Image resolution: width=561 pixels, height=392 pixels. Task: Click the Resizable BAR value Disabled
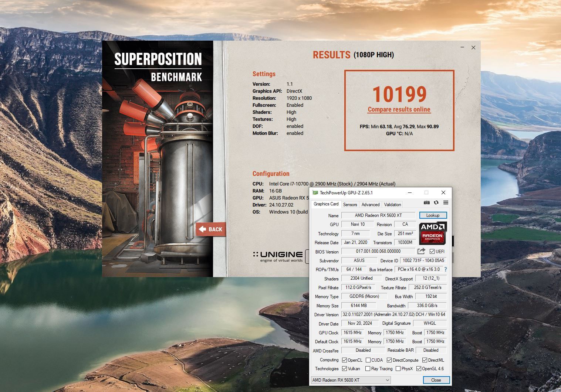coord(431,350)
